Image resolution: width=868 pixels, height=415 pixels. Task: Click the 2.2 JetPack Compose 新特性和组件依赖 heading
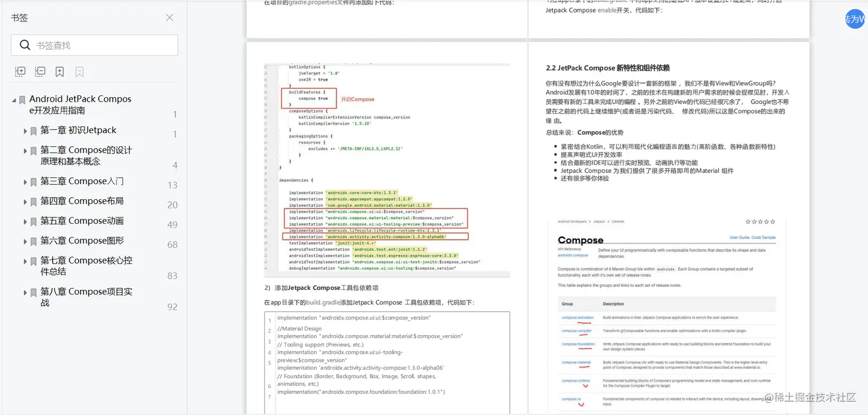[x=608, y=68]
